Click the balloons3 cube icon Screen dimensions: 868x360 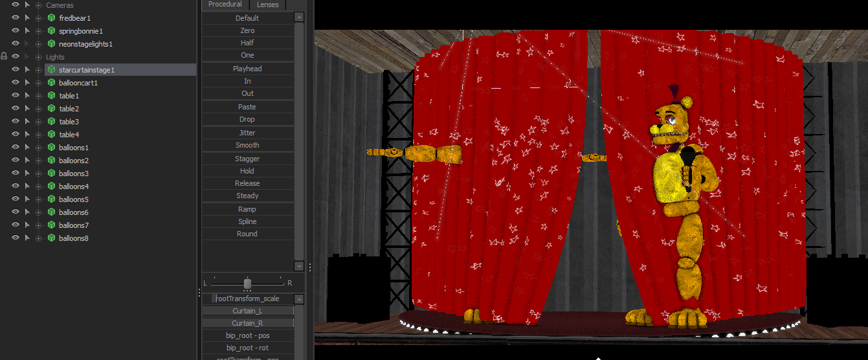pyautogui.click(x=51, y=174)
